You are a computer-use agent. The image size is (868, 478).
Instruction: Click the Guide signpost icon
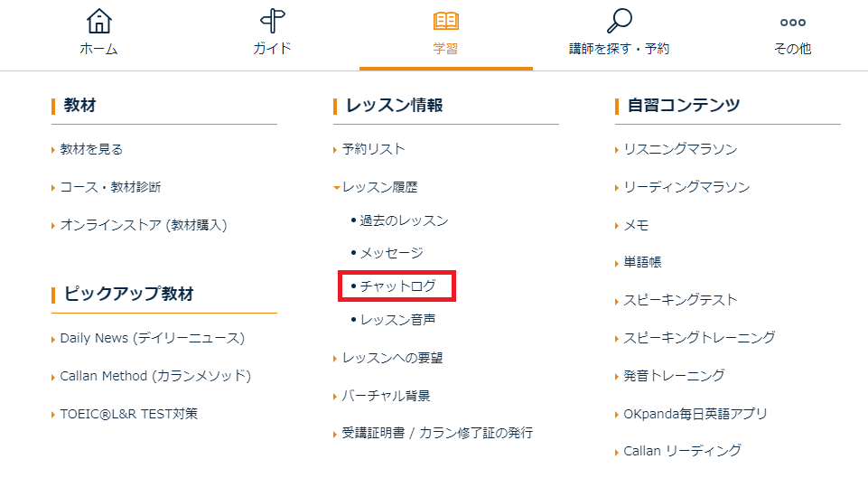click(x=272, y=22)
